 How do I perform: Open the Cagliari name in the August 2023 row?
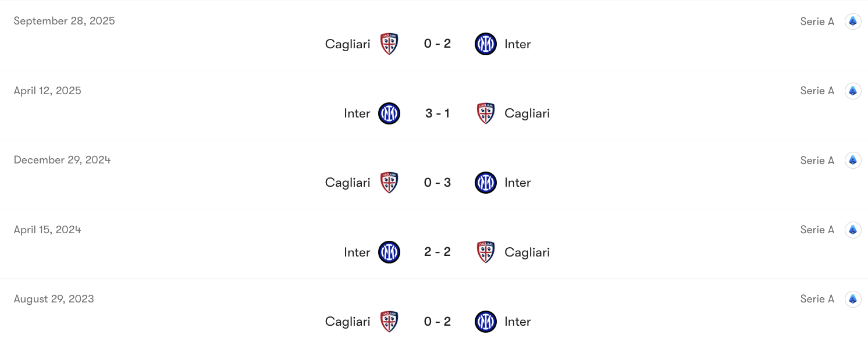[347, 321]
